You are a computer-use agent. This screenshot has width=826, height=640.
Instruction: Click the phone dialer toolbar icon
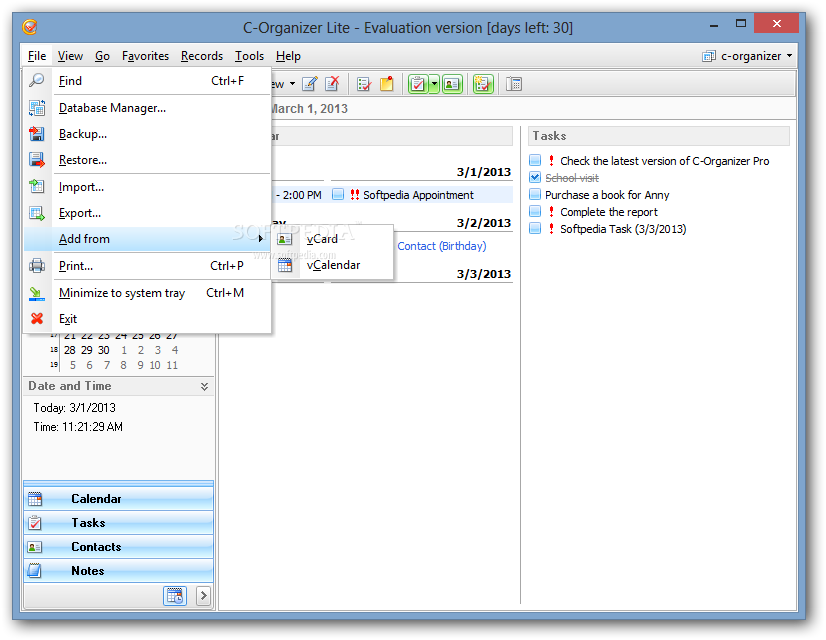[x=514, y=84]
